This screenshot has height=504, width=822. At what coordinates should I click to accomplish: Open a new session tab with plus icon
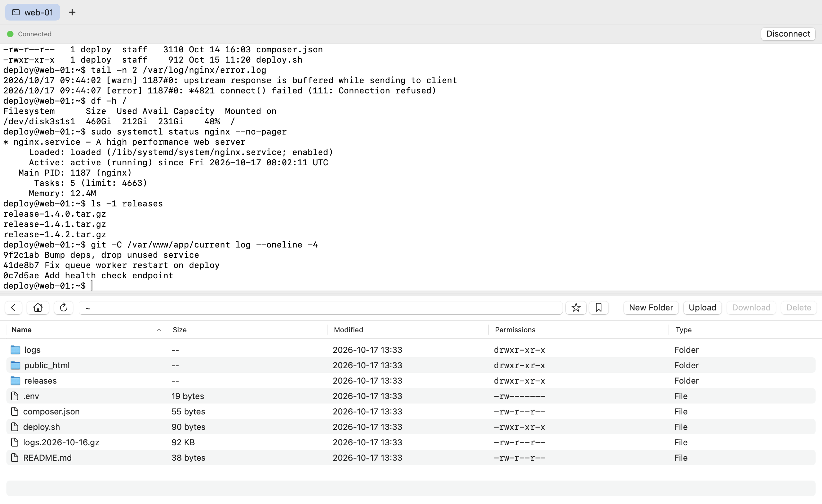(72, 12)
